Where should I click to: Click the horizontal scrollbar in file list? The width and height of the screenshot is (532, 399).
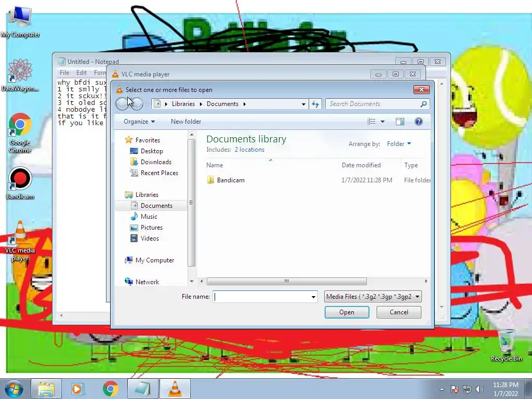tap(287, 281)
